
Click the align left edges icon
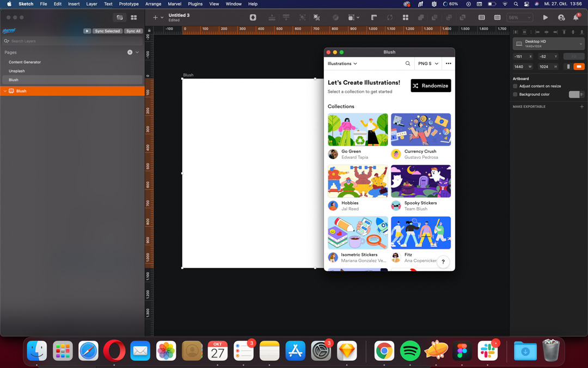click(x=537, y=32)
